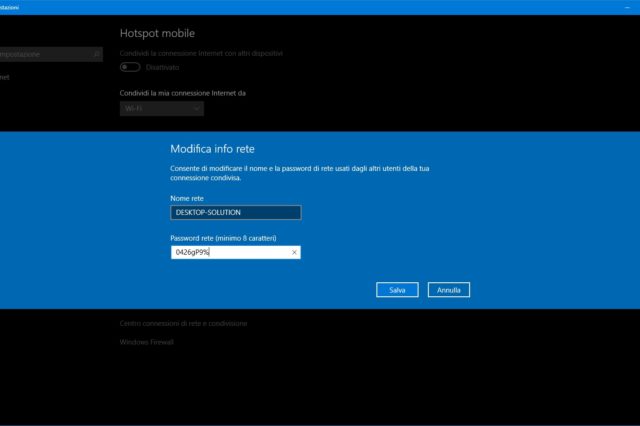
Task: Focus the Password rete input field
Action: coord(236,252)
